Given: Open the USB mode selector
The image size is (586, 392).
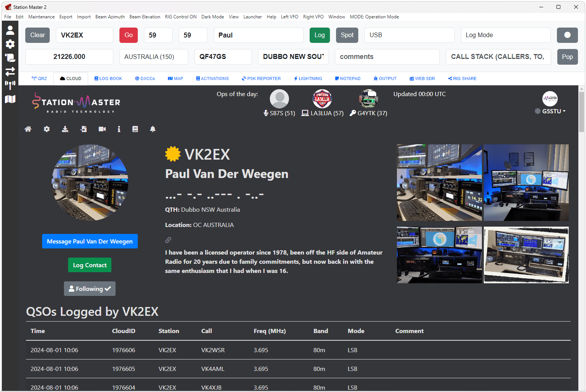Looking at the screenshot, I should coord(409,35).
